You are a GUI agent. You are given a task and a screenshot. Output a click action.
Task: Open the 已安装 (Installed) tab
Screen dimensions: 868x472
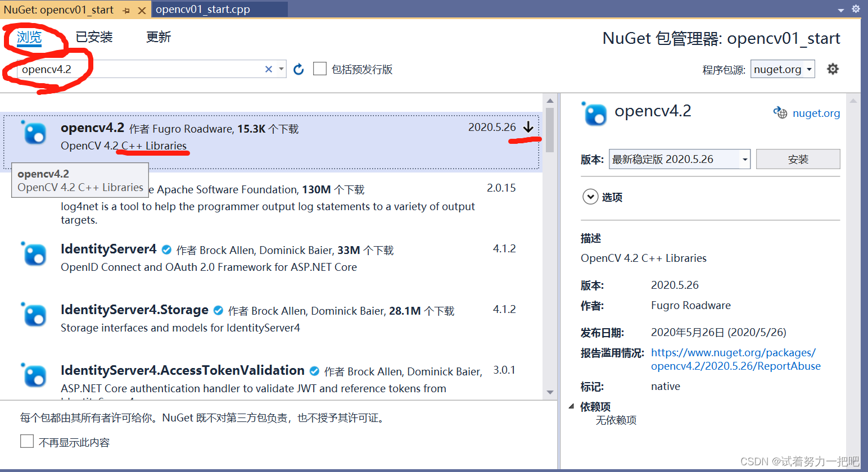tap(94, 37)
